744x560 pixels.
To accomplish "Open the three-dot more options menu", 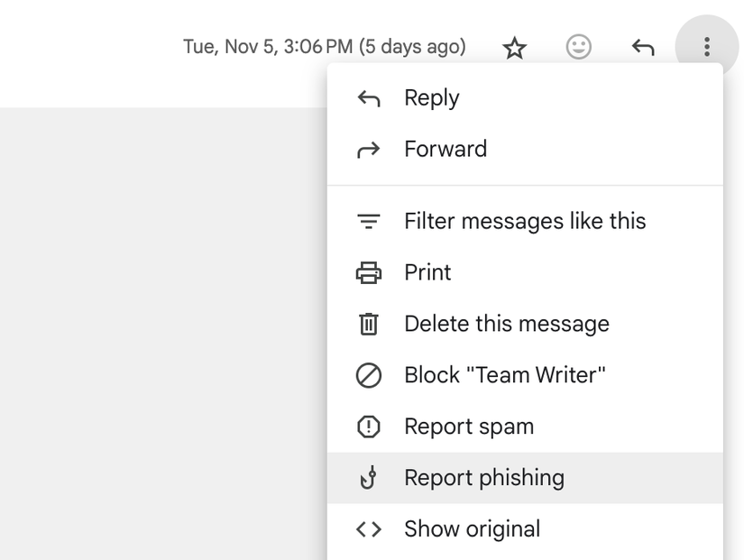I will point(707,47).
